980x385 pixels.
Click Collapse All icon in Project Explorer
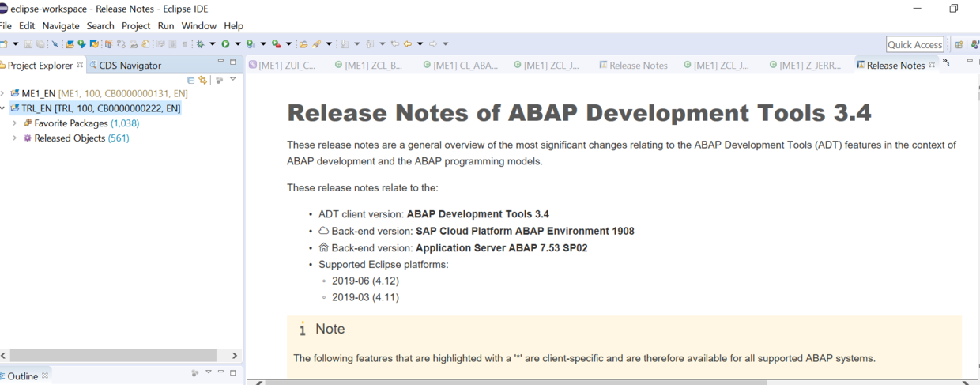point(191,80)
